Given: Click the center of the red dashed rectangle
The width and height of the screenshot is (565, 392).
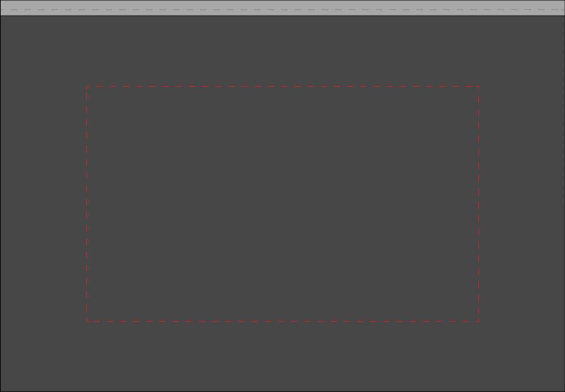Looking at the screenshot, I should (282, 203).
